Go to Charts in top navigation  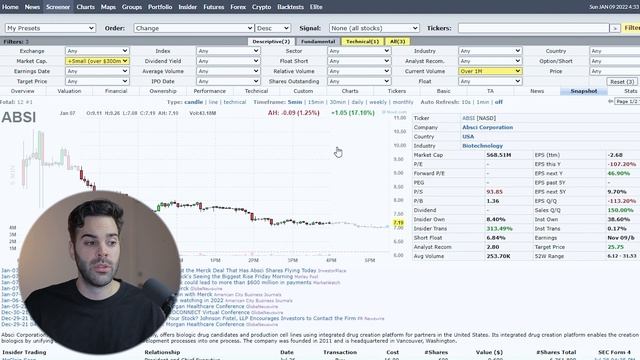pyautogui.click(x=85, y=7)
